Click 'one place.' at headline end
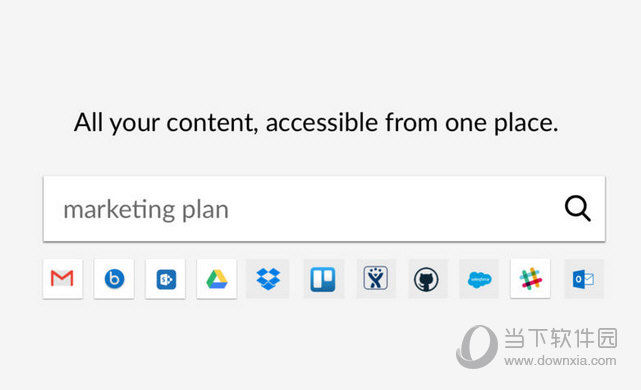 coord(502,123)
